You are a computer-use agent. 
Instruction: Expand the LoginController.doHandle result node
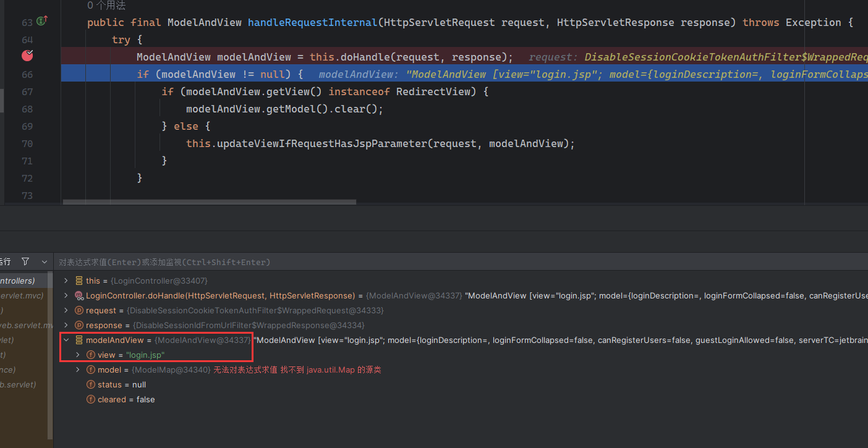(66, 295)
